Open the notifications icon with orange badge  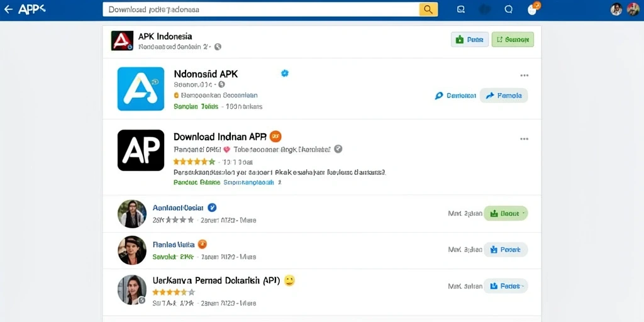click(x=533, y=9)
